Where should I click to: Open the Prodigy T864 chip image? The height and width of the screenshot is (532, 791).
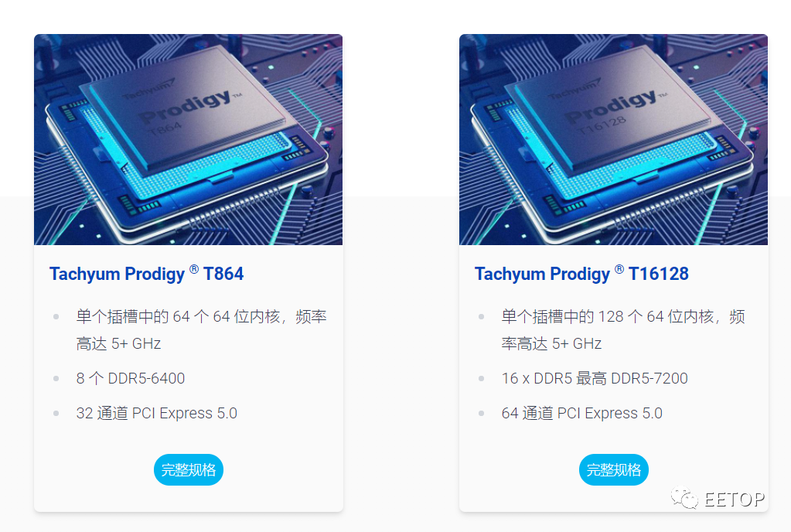click(x=188, y=140)
